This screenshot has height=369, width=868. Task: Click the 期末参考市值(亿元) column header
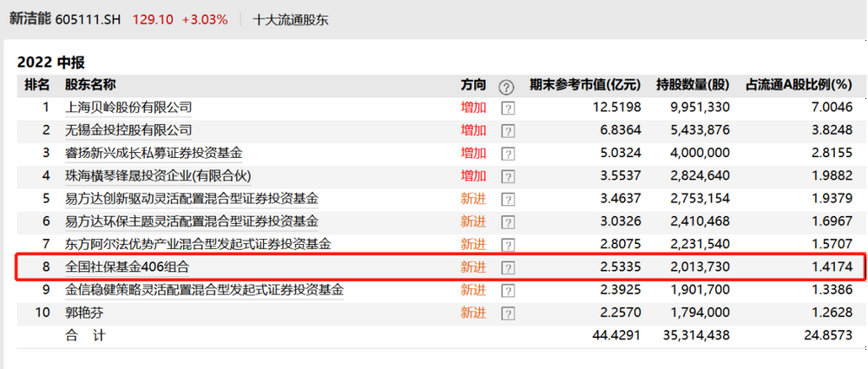[x=585, y=85]
